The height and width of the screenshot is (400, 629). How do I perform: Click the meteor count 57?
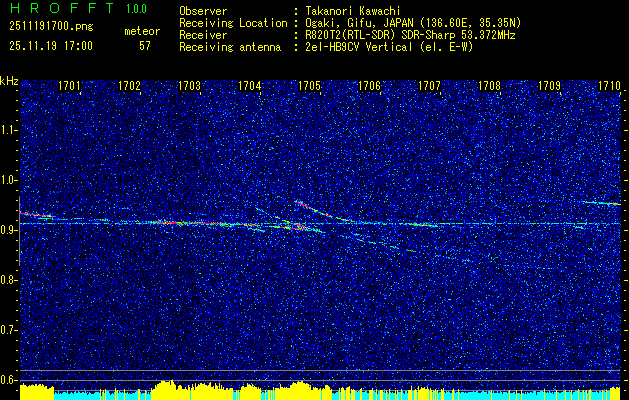(145, 46)
